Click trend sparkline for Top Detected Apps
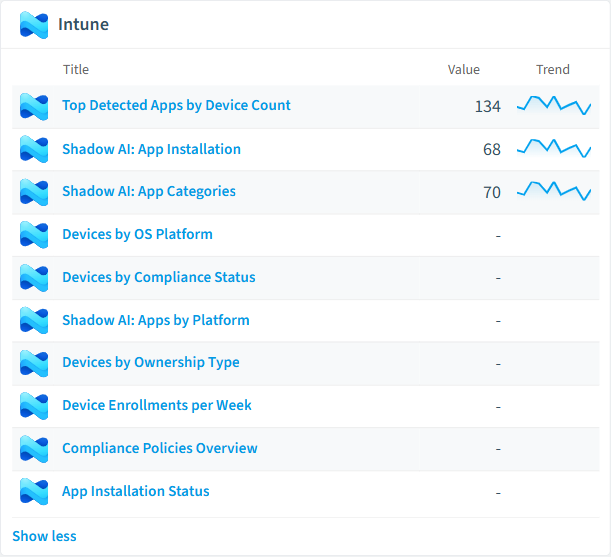 554,105
